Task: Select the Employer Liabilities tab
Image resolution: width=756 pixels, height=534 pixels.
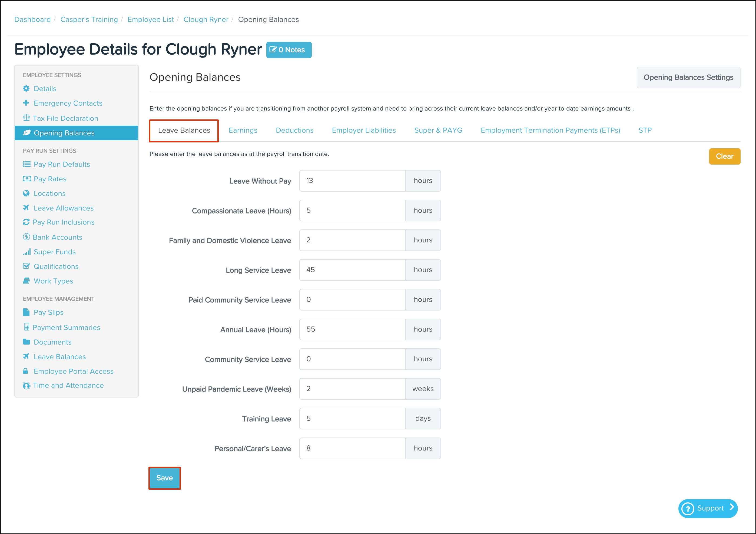Action: (363, 130)
